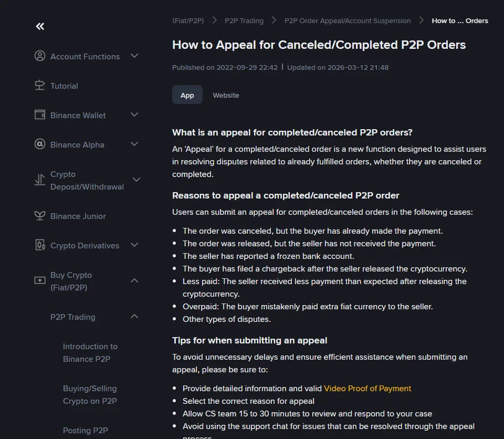
Task: Expand Crypto Derivatives chevron
Action: 135,245
